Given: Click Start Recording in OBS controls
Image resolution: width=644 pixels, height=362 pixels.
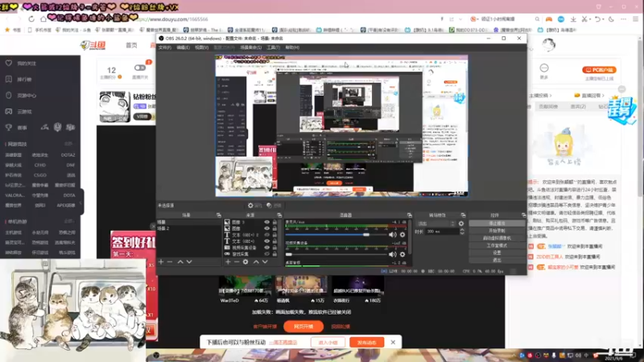Looking at the screenshot, I should (497, 231).
